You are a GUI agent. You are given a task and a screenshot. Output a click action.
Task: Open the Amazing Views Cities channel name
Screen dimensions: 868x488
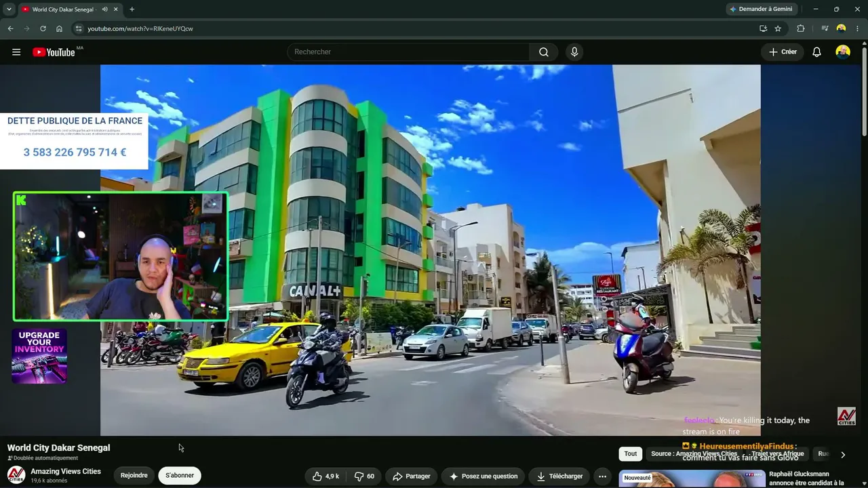pyautogui.click(x=66, y=472)
